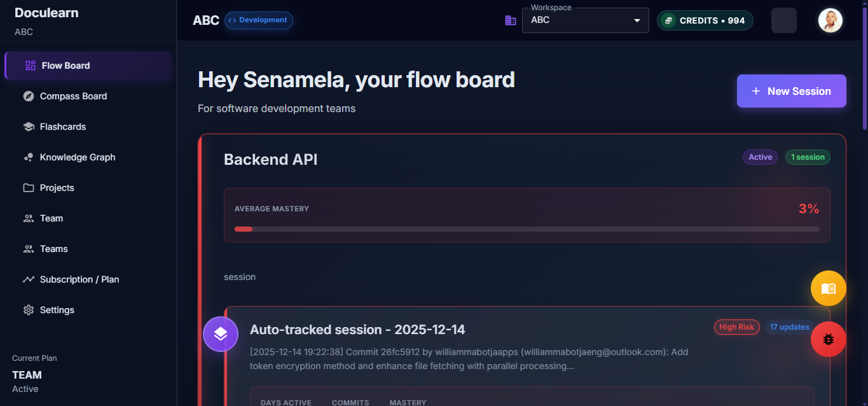868x406 pixels.
Task: Click the Projects folder icon
Action: point(29,188)
